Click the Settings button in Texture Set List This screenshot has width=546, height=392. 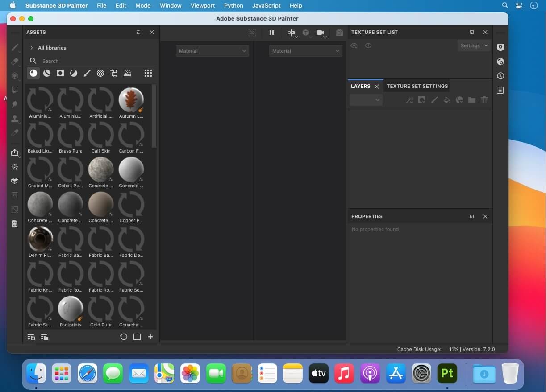(474, 45)
